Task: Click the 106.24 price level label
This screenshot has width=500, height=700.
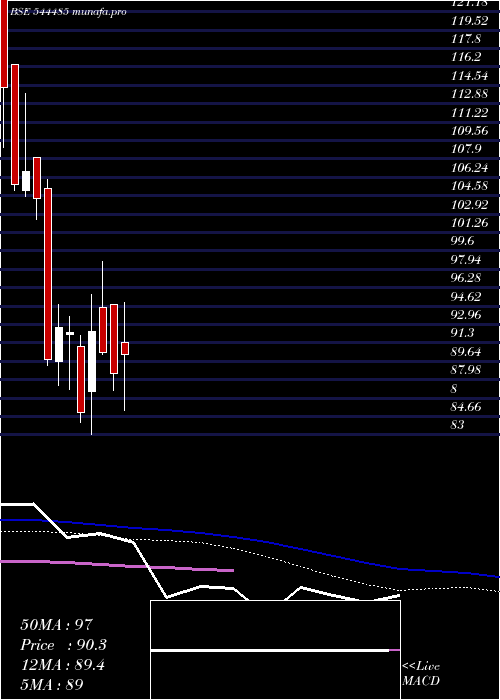Action: (469, 168)
